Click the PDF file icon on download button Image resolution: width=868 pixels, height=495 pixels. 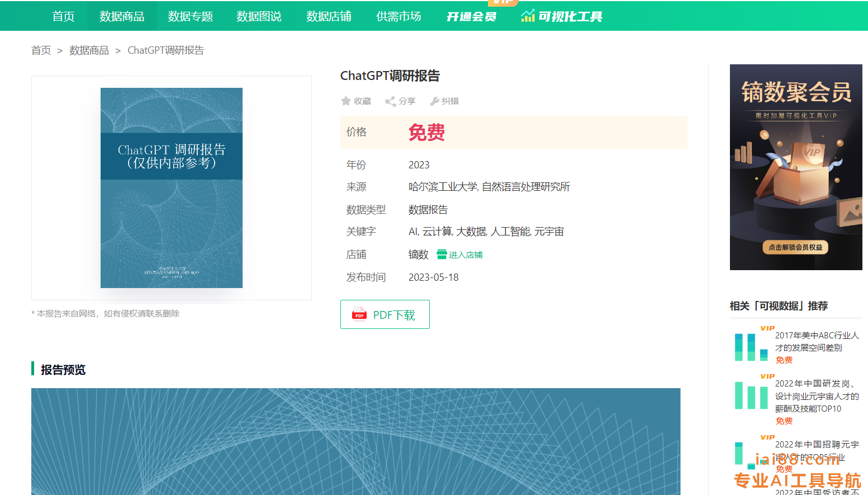pyautogui.click(x=359, y=315)
